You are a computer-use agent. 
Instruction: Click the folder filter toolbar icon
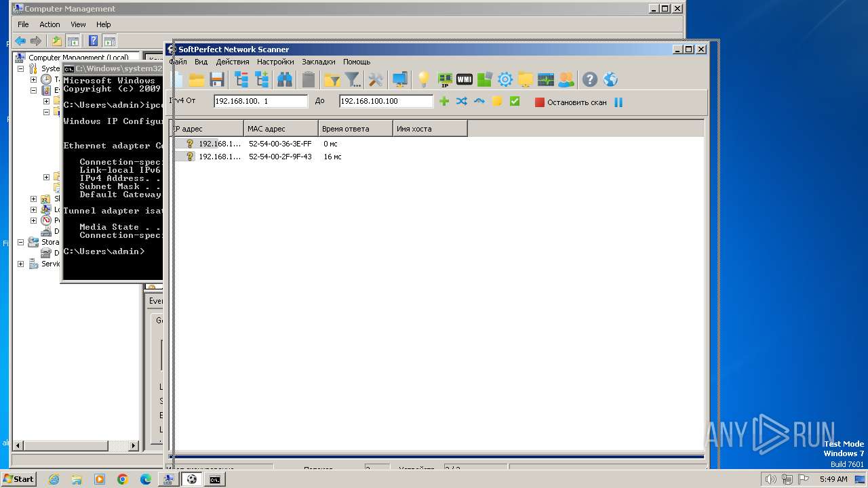[x=332, y=80]
